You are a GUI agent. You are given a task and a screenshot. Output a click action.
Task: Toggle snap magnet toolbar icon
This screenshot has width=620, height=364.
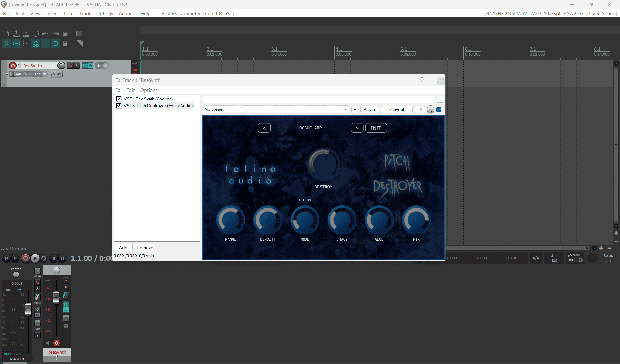55,43
